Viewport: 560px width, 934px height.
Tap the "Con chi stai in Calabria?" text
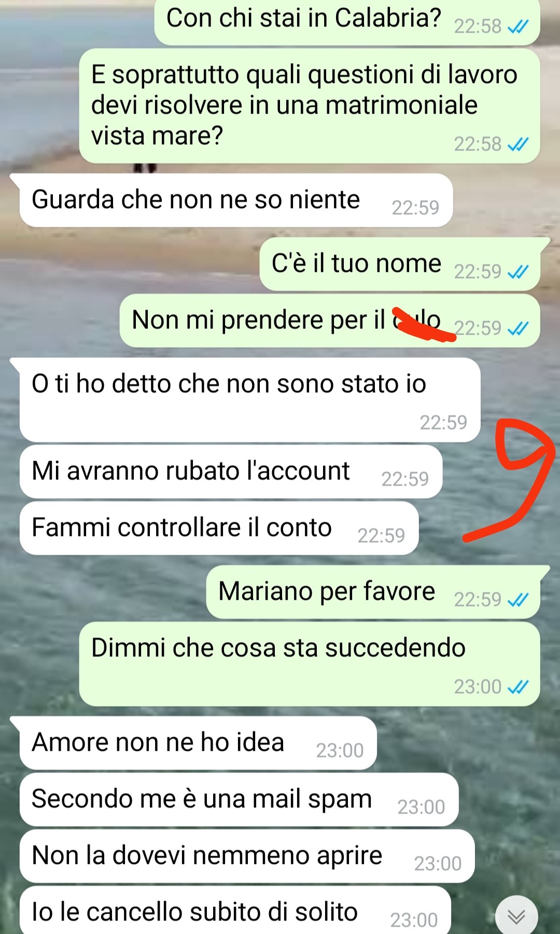304,18
